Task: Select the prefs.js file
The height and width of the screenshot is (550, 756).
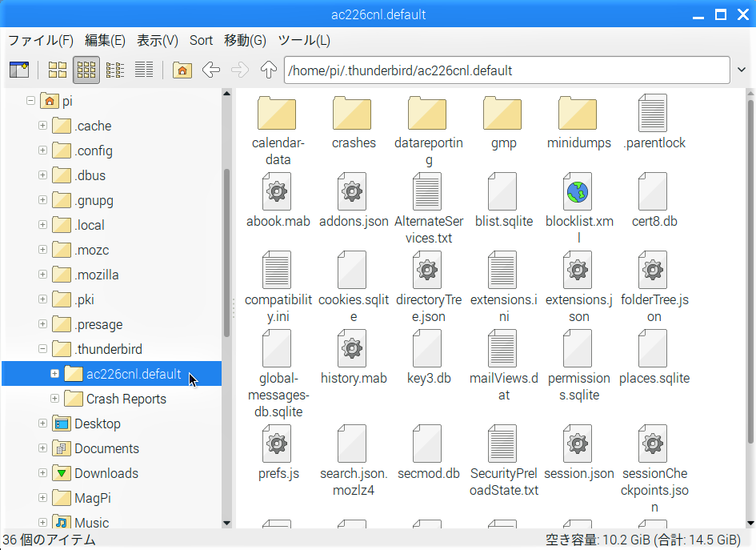Action: (278, 452)
